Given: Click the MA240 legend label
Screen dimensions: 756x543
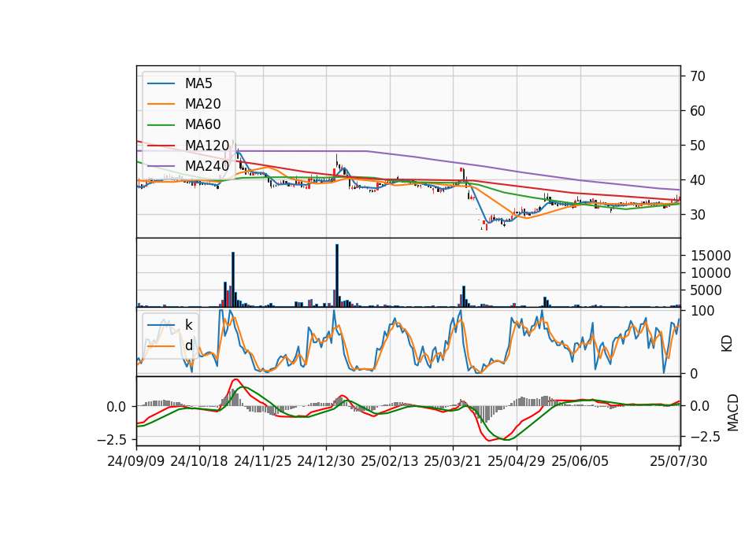Looking at the screenshot, I should (207, 166).
